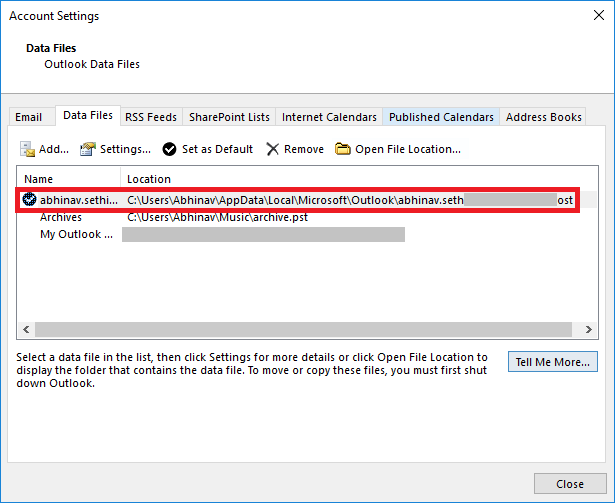Select the abhinav.sethi... data file name
Screen dimensions: 615x503
pos(79,200)
